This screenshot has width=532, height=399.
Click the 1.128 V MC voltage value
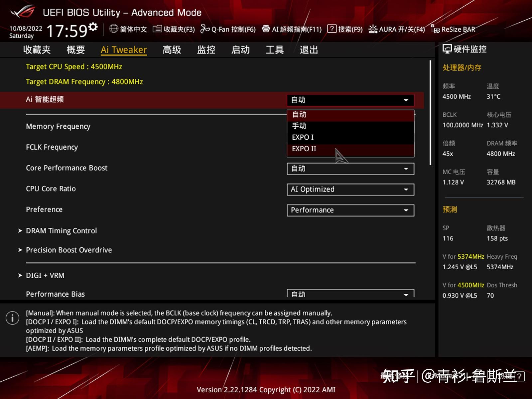(453, 183)
